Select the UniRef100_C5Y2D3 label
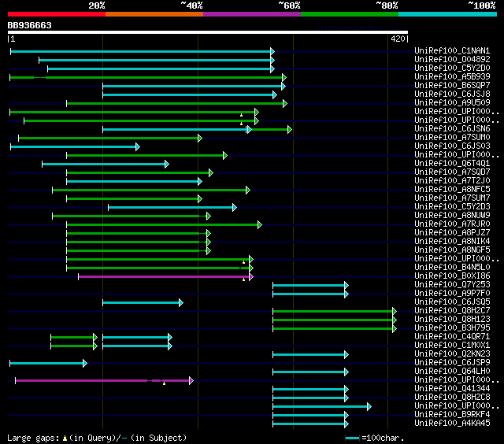Viewport: 504px width, 444px height. click(x=452, y=207)
